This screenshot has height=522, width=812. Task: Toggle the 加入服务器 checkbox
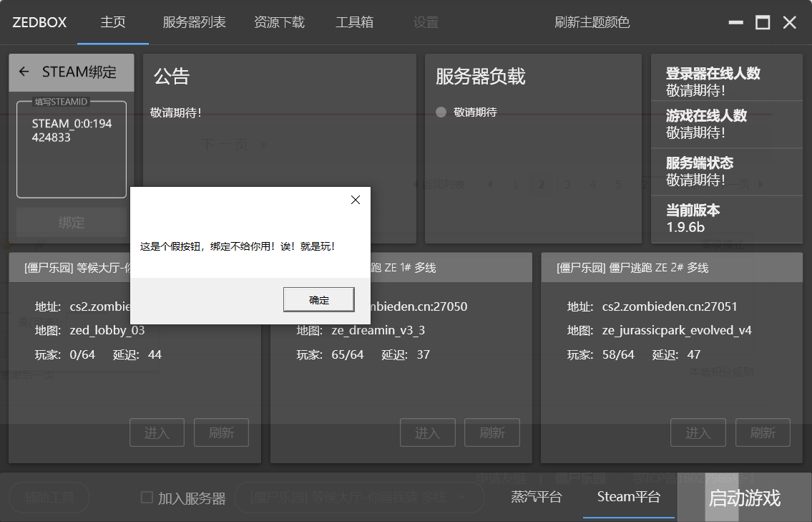(147, 498)
